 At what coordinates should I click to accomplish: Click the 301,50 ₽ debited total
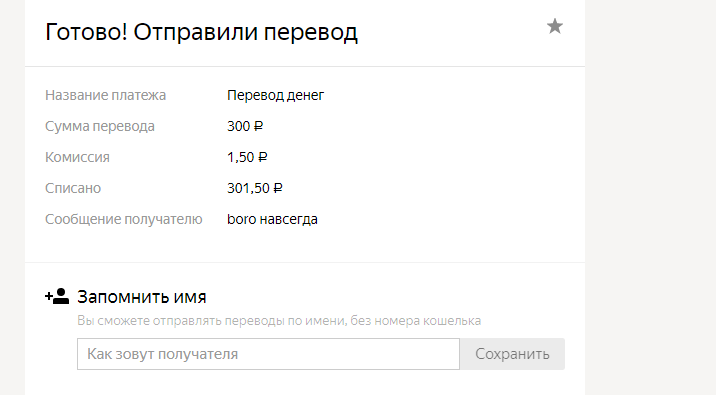tap(255, 188)
